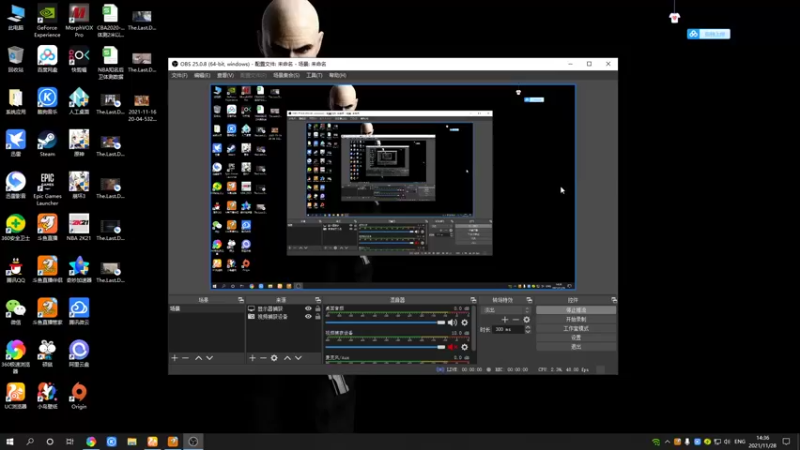Open the Origin desktop icon
Image resolution: width=800 pixels, height=450 pixels.
click(x=79, y=396)
